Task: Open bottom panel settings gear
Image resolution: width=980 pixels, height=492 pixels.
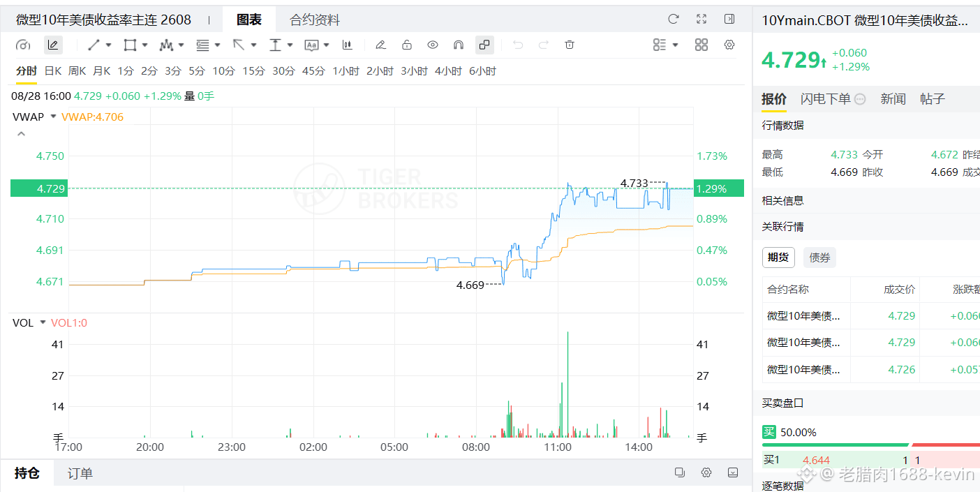Action: tap(706, 472)
